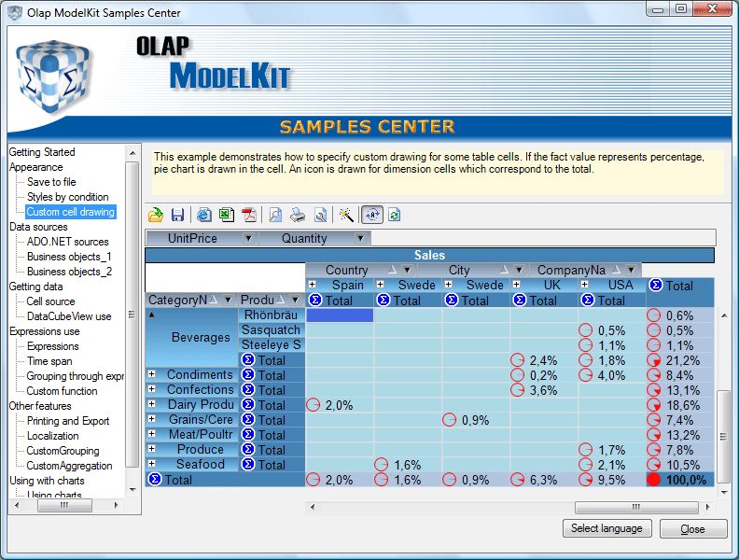The image size is (739, 560).
Task: Open the UnitPrice dropdown arrow
Action: point(248,239)
